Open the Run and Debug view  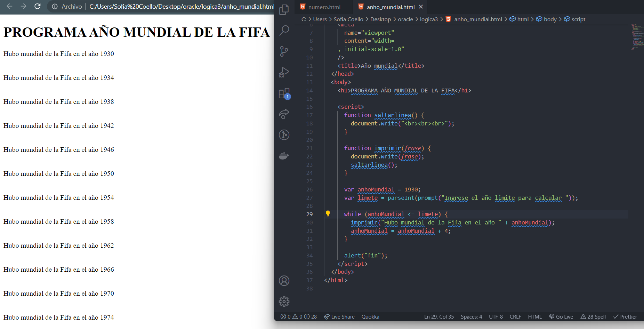click(x=284, y=72)
